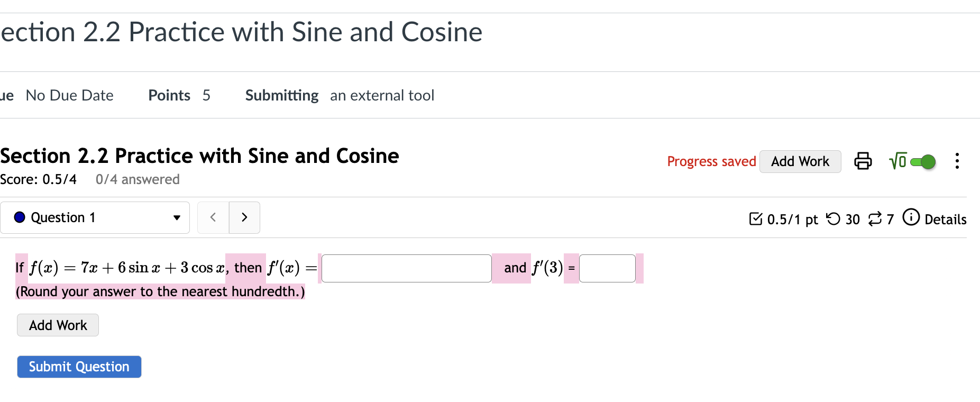Click the retry loop icon showing 7
Image resolution: width=980 pixels, height=402 pixels.
(876, 218)
